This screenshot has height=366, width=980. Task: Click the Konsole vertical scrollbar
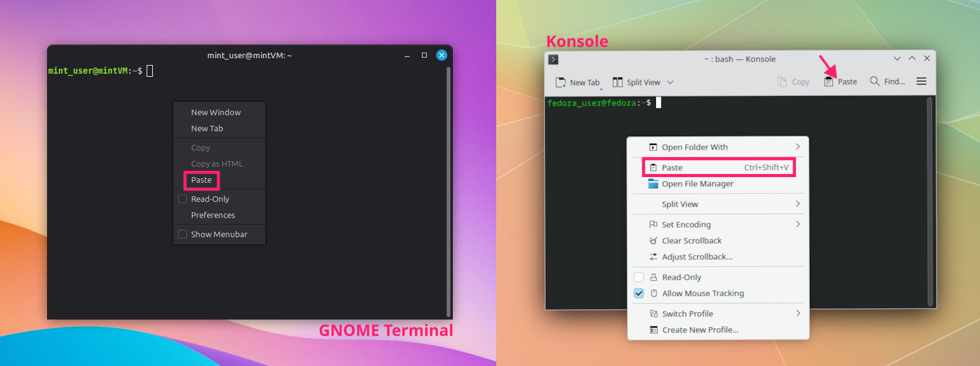(x=930, y=202)
